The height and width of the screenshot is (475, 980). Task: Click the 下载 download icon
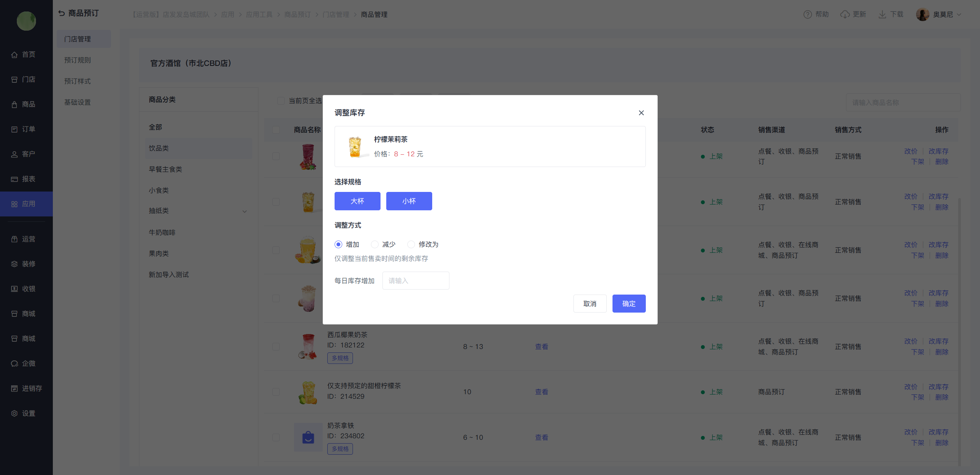pos(882,15)
